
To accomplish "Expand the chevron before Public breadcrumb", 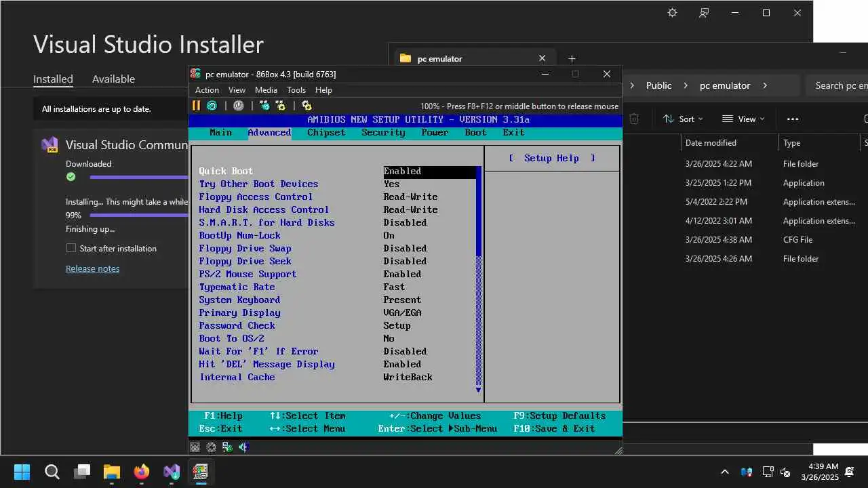I will (633, 85).
